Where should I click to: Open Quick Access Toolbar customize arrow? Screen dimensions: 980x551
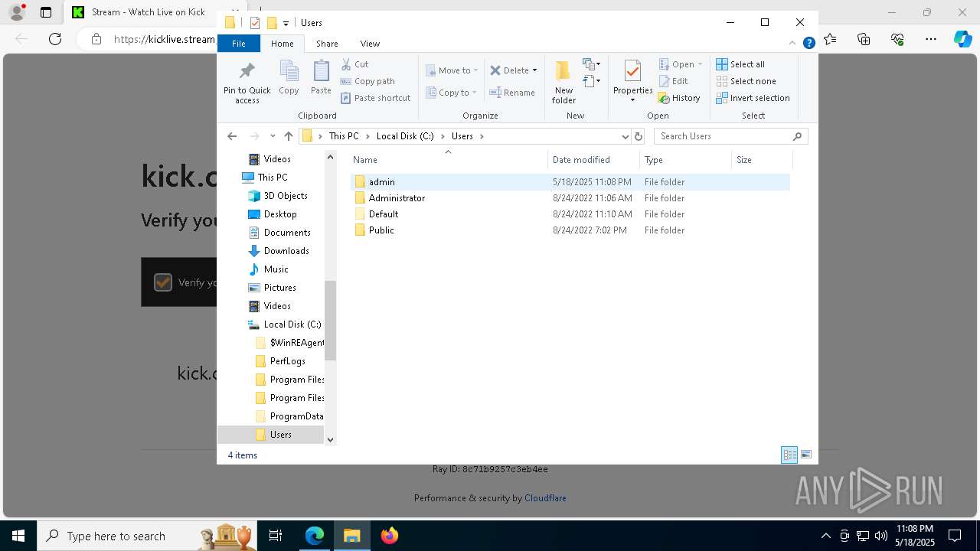(x=286, y=23)
